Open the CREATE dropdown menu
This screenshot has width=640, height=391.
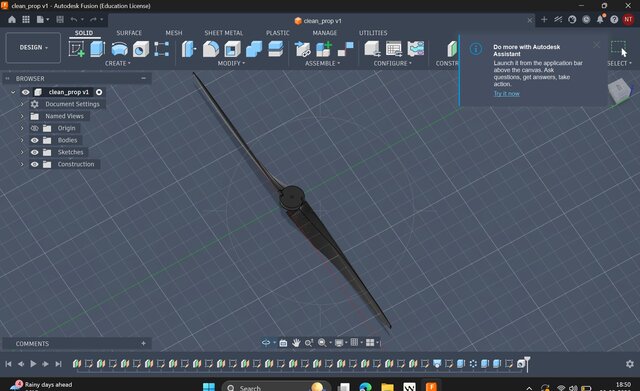click(118, 63)
